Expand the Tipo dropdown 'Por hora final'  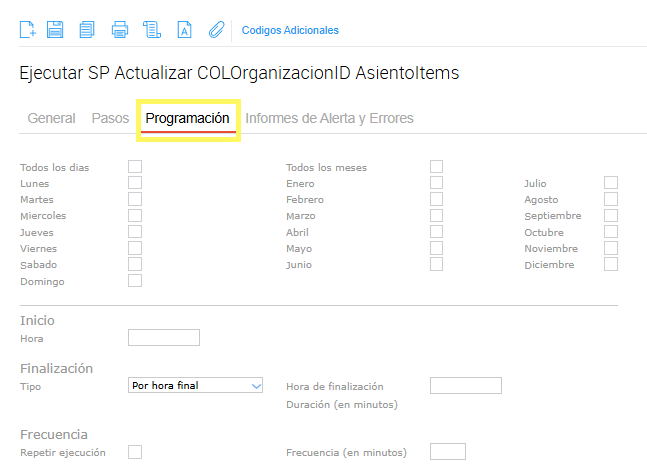(x=196, y=385)
